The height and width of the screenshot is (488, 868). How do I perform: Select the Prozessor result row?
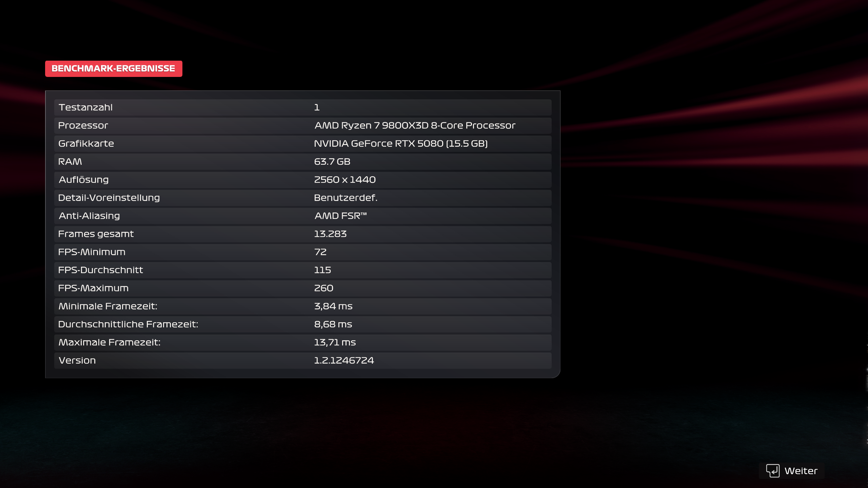tap(302, 125)
